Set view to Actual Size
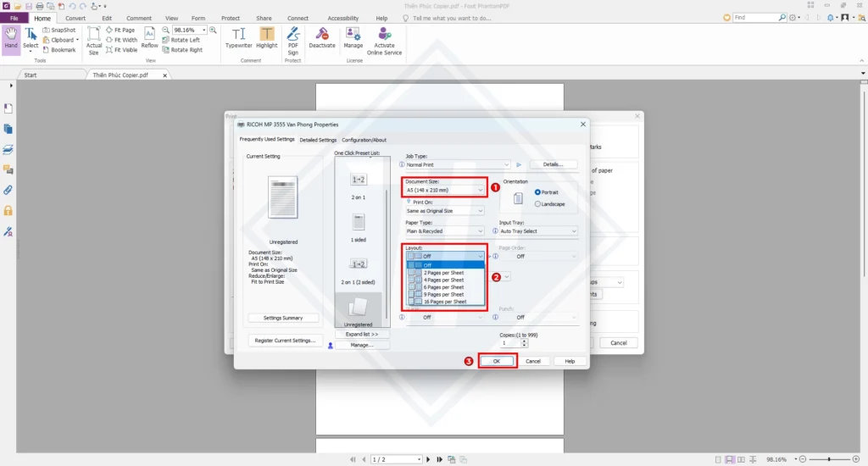The image size is (868, 466). (93, 41)
